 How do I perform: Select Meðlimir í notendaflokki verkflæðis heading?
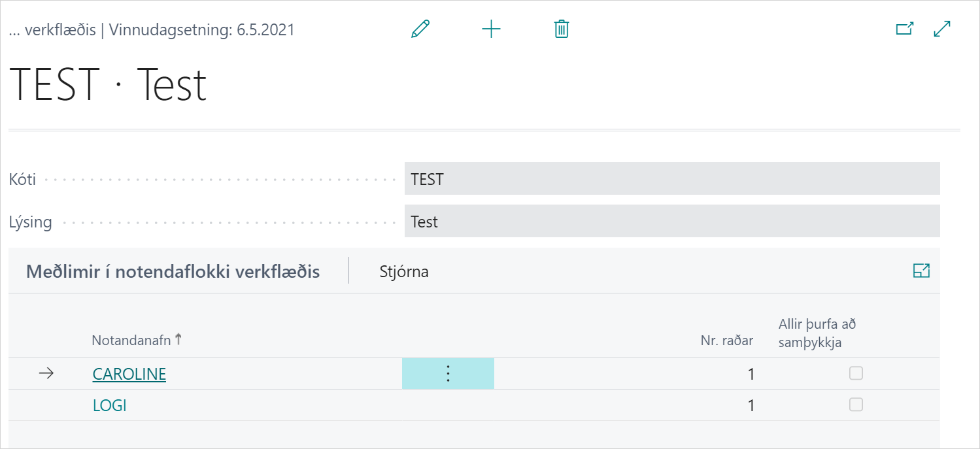[x=173, y=272]
